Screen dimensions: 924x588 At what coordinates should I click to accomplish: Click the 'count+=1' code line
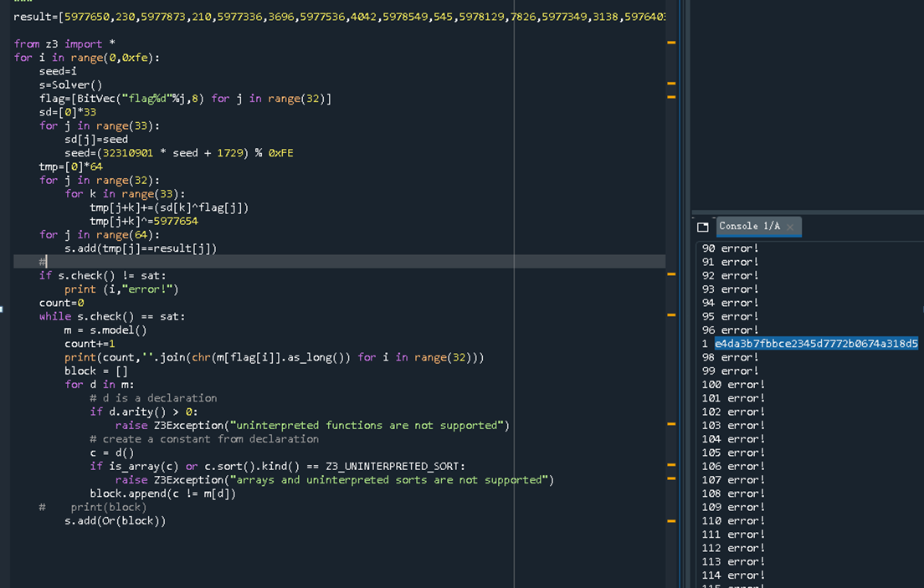90,344
